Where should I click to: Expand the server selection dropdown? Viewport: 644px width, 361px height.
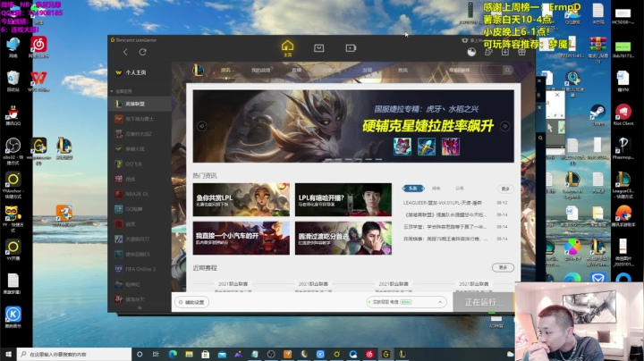(x=406, y=302)
